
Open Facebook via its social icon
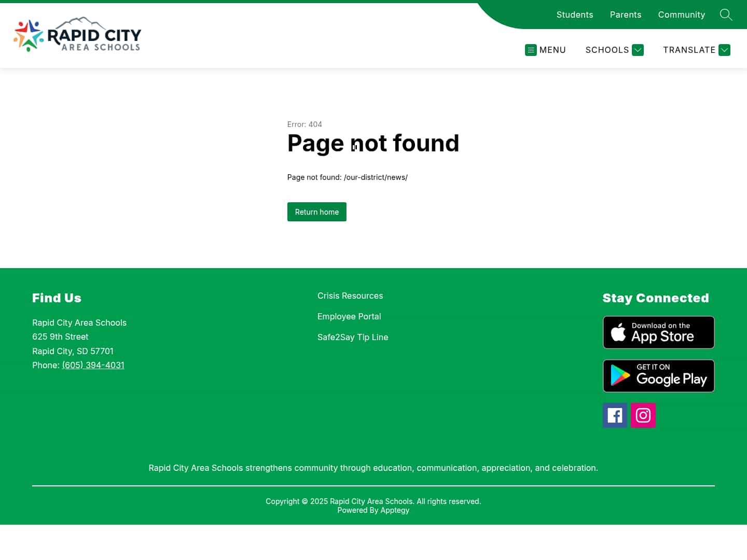[615, 415]
